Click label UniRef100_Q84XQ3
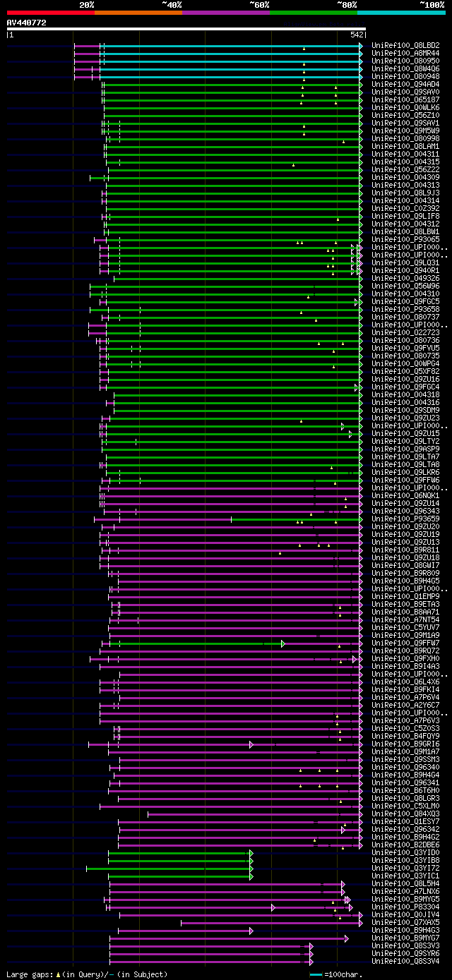Screen dimensions: 452x980 pyautogui.click(x=405, y=814)
